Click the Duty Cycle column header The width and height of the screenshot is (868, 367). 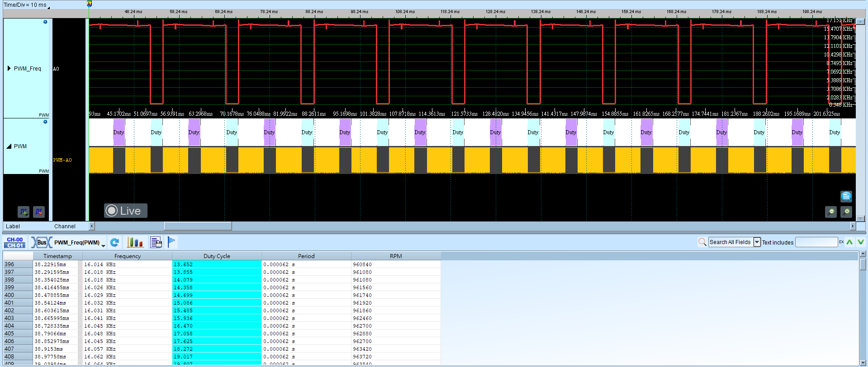[217, 256]
